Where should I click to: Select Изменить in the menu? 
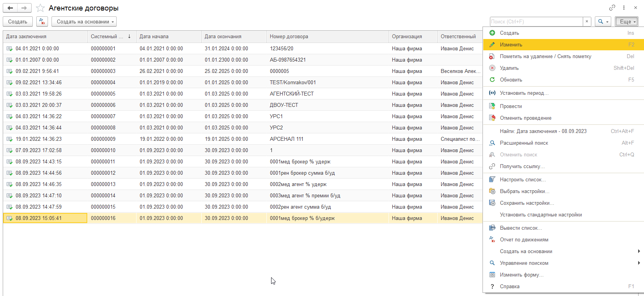pos(563,44)
